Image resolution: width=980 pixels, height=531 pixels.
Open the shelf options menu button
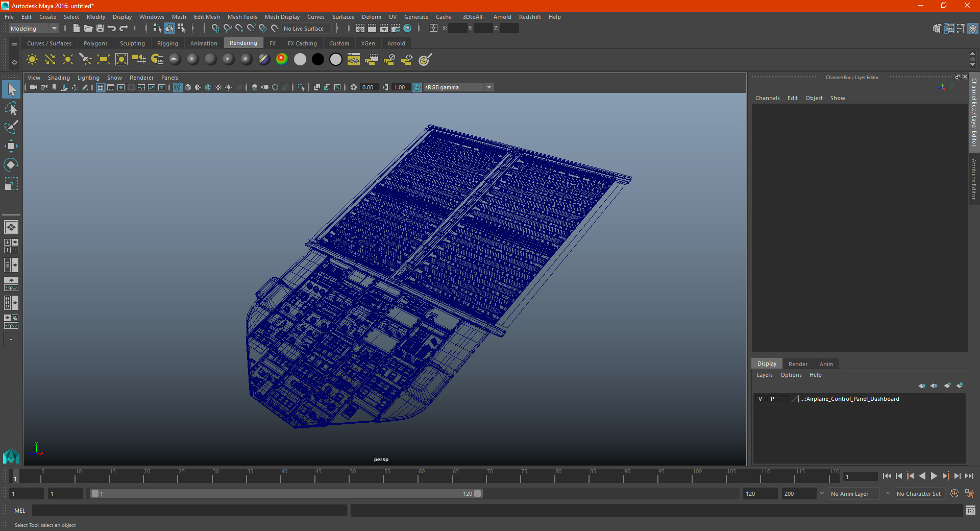[x=14, y=44]
